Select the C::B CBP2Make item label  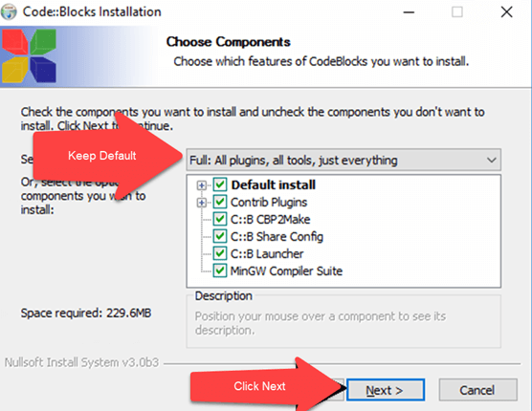271,220
